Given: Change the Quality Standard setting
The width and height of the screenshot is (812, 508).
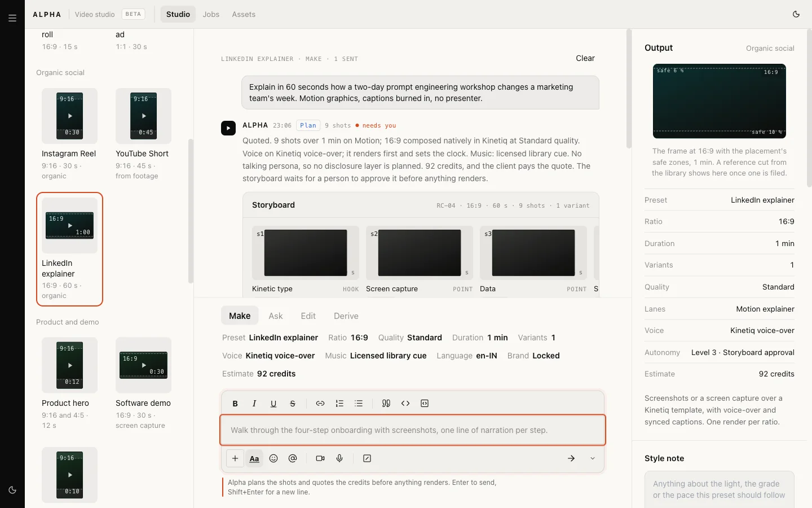Looking at the screenshot, I should click(x=410, y=338).
